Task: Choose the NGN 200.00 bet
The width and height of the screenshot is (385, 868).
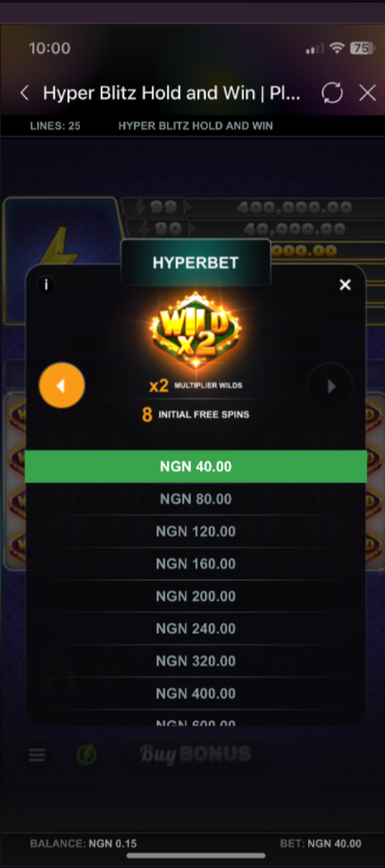Action: click(x=196, y=596)
